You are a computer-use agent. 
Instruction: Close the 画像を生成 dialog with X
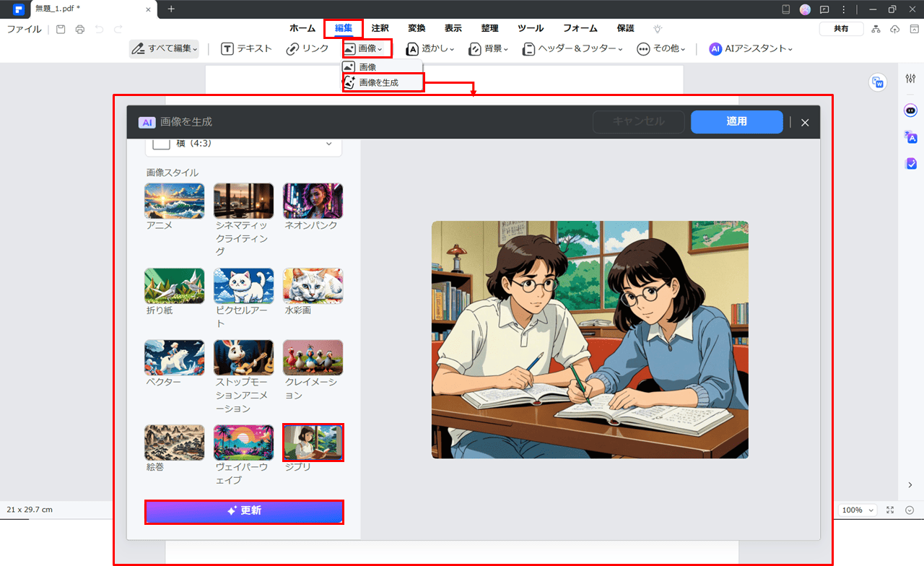tap(805, 123)
